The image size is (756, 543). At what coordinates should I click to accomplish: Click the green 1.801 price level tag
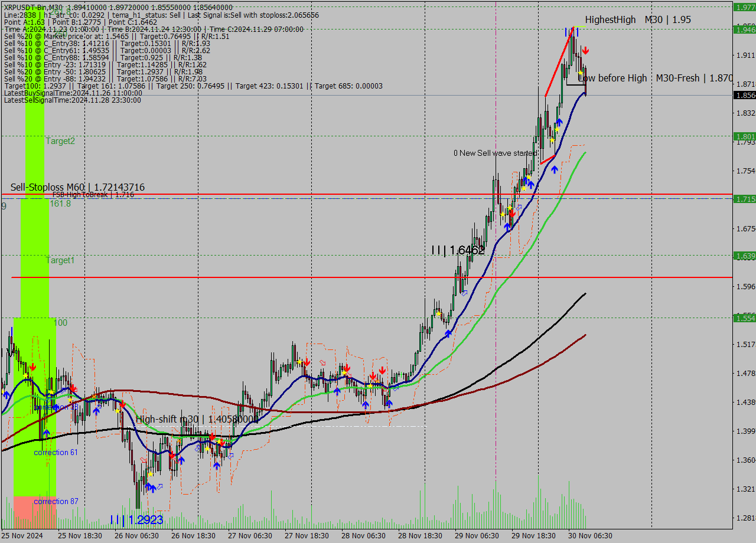pyautogui.click(x=744, y=136)
